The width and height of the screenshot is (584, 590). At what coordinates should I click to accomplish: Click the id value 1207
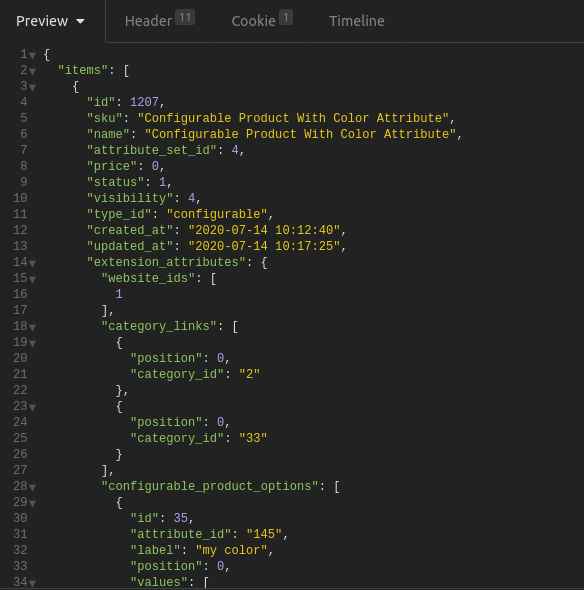(x=144, y=102)
